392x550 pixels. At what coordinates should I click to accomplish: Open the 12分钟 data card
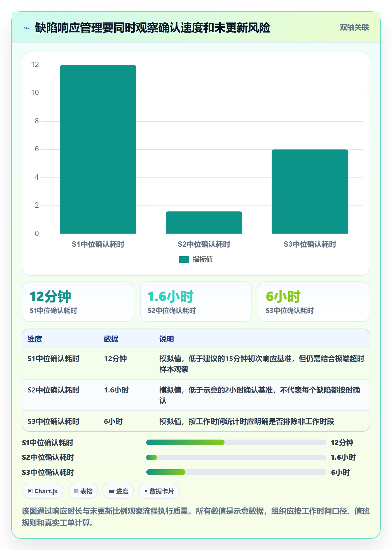click(78, 302)
